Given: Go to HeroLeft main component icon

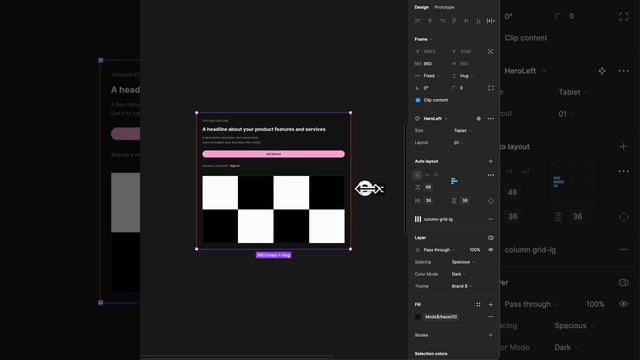Looking at the screenshot, I should (x=478, y=119).
